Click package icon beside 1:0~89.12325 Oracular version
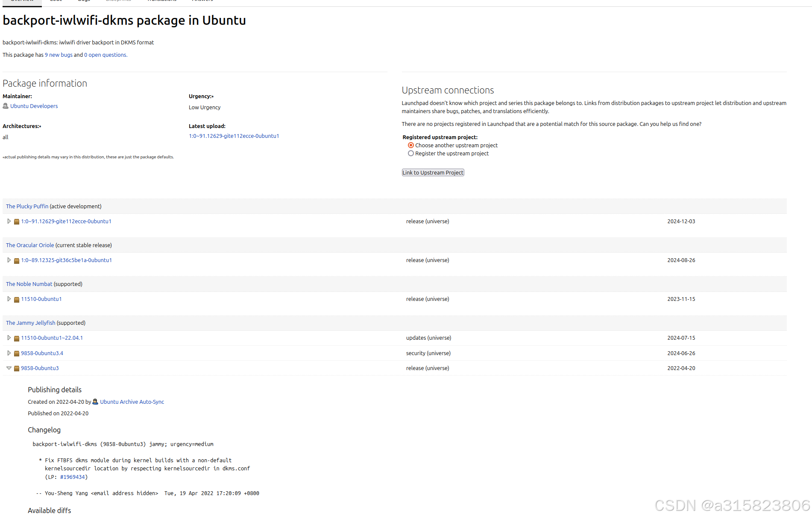The height and width of the screenshot is (519, 812). (17, 260)
